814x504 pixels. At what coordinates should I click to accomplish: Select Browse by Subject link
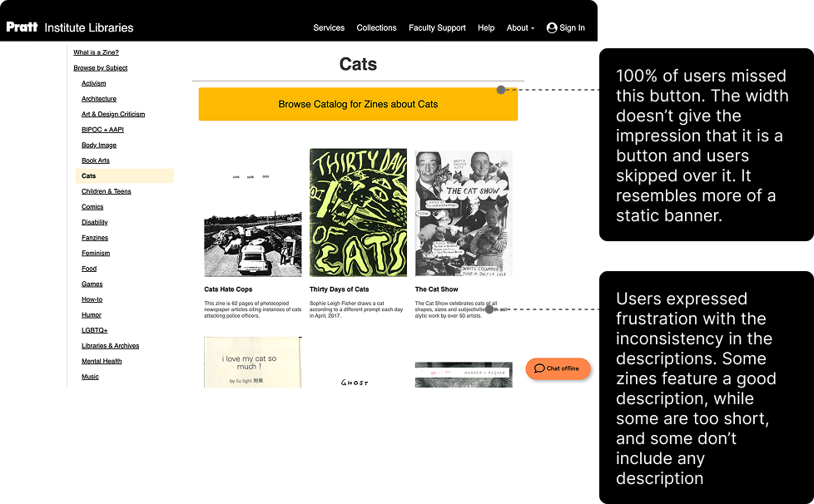(x=100, y=68)
